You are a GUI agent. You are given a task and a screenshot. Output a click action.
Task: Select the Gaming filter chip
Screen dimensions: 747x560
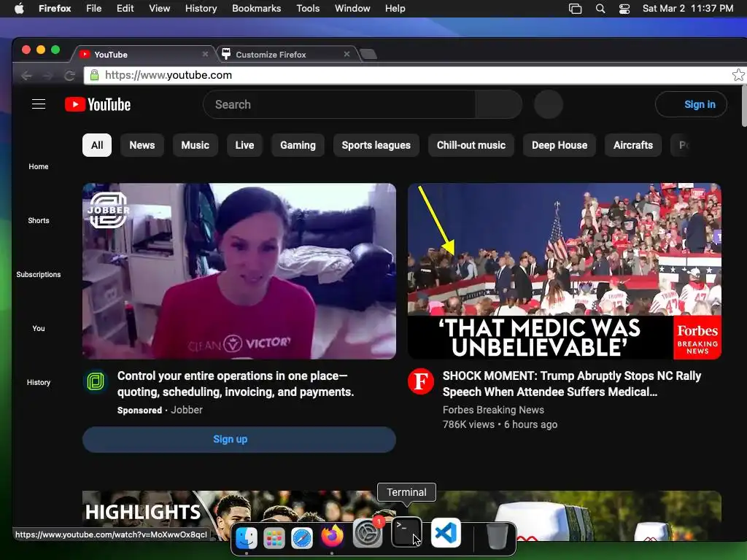click(x=298, y=145)
